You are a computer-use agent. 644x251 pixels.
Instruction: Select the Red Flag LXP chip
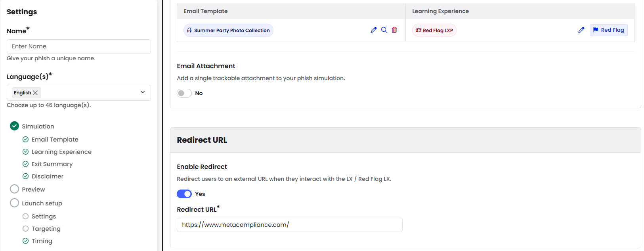tap(434, 31)
